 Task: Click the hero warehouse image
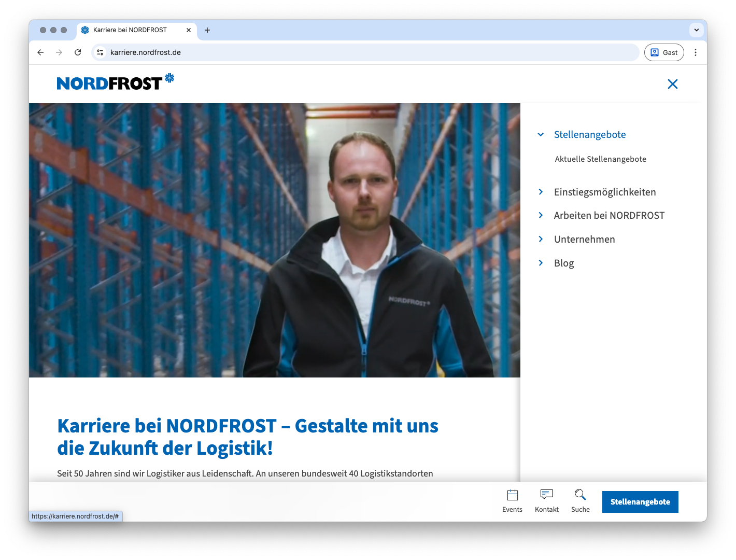tap(274, 240)
